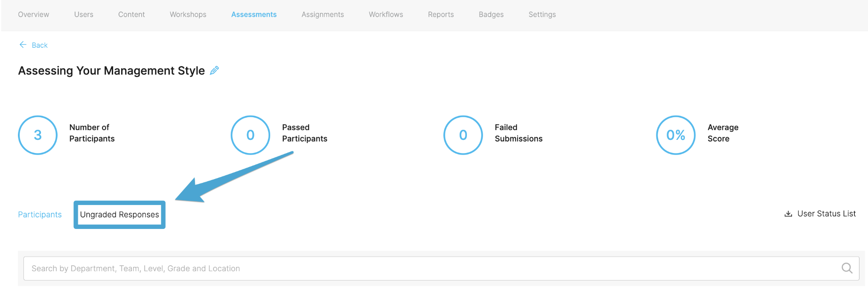Select the Assessments tab
The image size is (868, 295).
pyautogui.click(x=254, y=14)
